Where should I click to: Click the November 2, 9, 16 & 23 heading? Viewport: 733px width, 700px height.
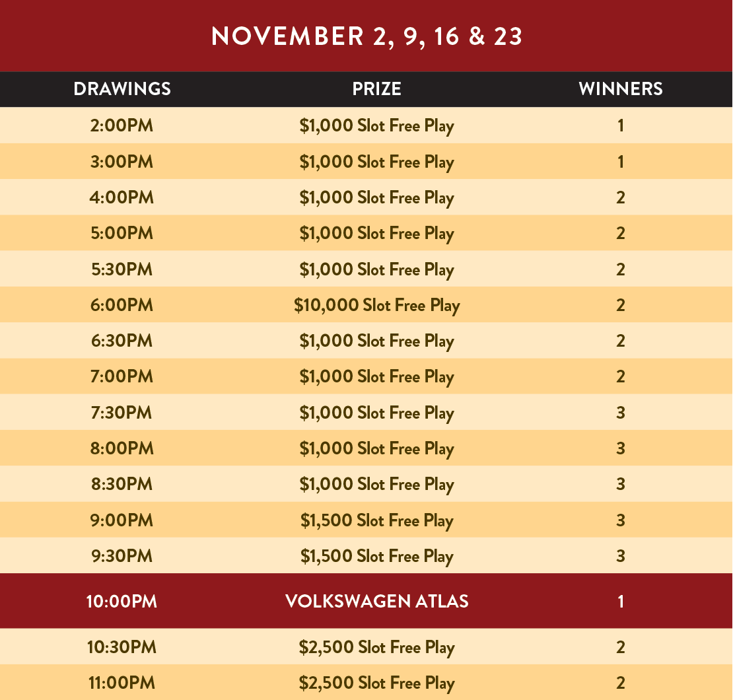[366, 37]
